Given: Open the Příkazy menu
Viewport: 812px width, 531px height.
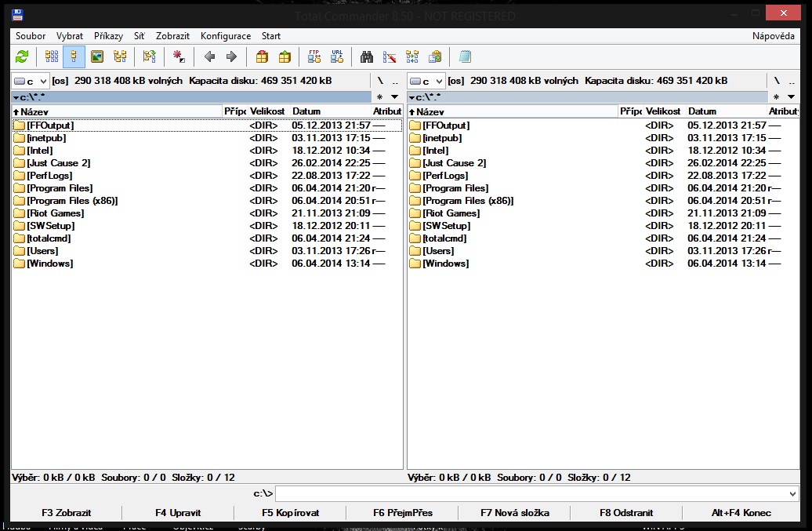Looking at the screenshot, I should (x=108, y=36).
